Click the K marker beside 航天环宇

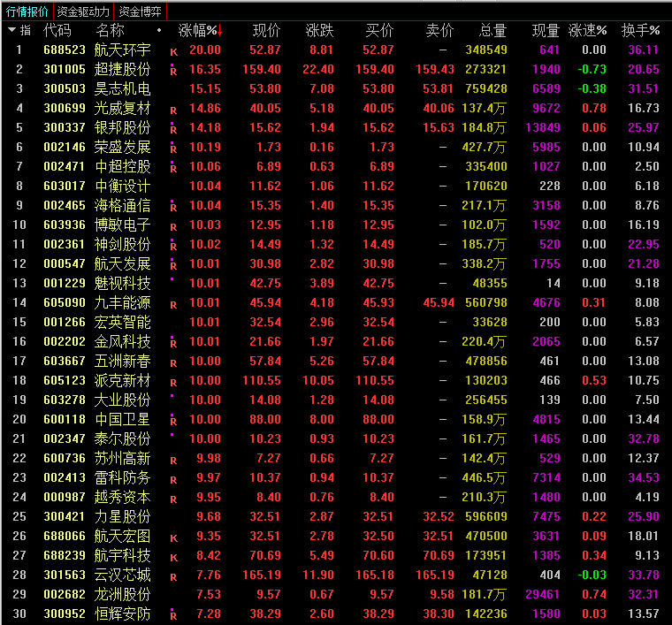(x=173, y=51)
